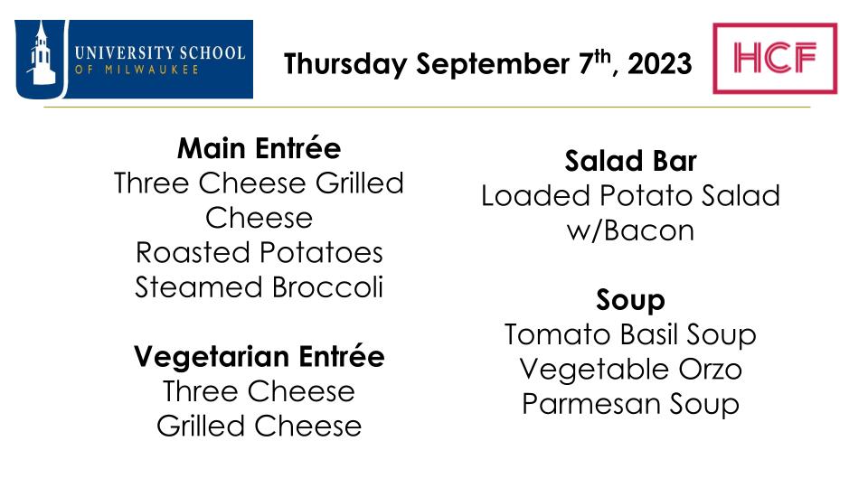
Task: Click the horizontal divider line below header
Action: [427, 107]
